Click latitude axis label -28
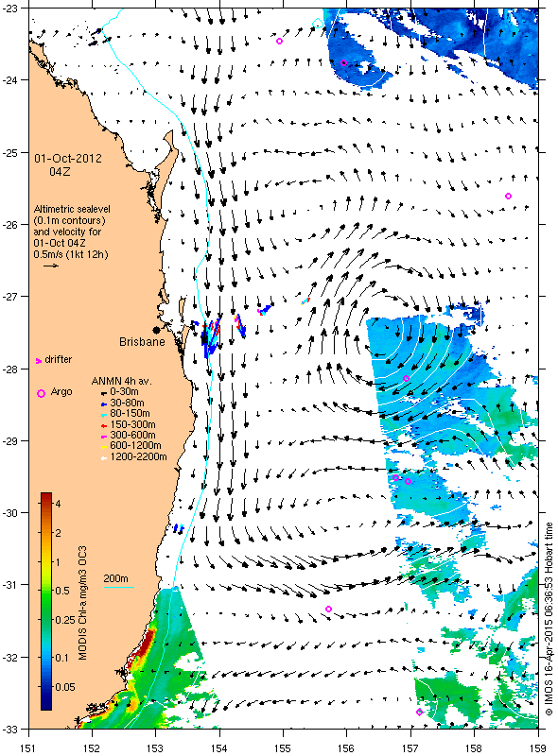The image size is (558, 756). [x=10, y=369]
